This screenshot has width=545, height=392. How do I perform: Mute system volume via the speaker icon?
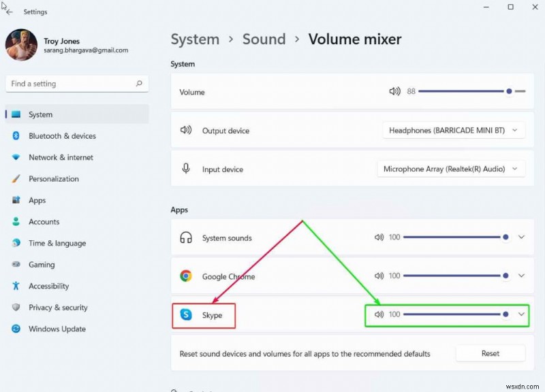click(x=395, y=91)
